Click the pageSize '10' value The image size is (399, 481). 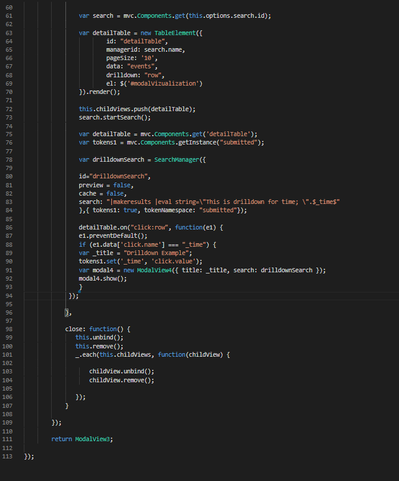point(147,58)
